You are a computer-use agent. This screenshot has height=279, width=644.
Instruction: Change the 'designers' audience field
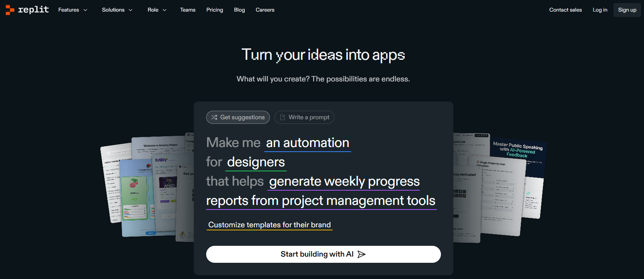pyautogui.click(x=256, y=162)
